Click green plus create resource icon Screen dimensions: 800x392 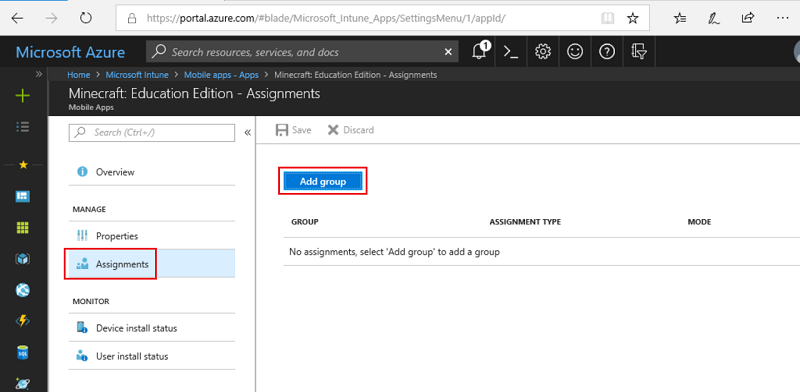tap(23, 96)
